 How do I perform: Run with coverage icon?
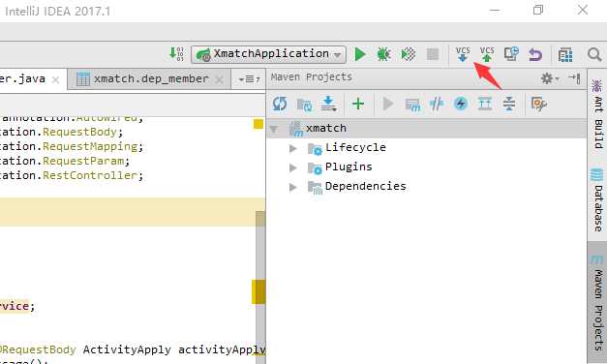408,54
